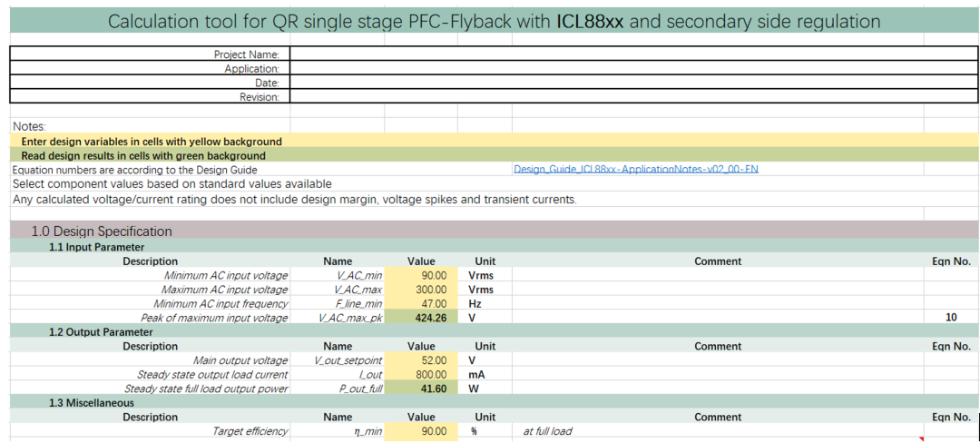Select the '1.0 Design Specification' section header

[x=102, y=231]
